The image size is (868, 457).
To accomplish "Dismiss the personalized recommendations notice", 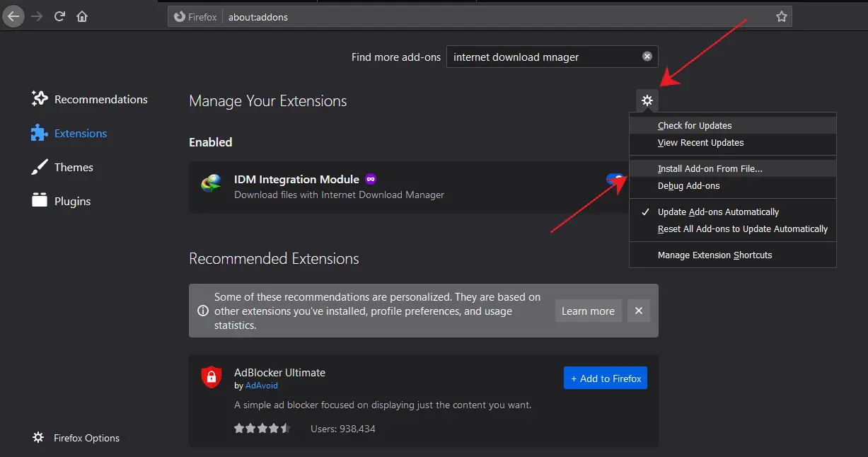I will click(639, 311).
